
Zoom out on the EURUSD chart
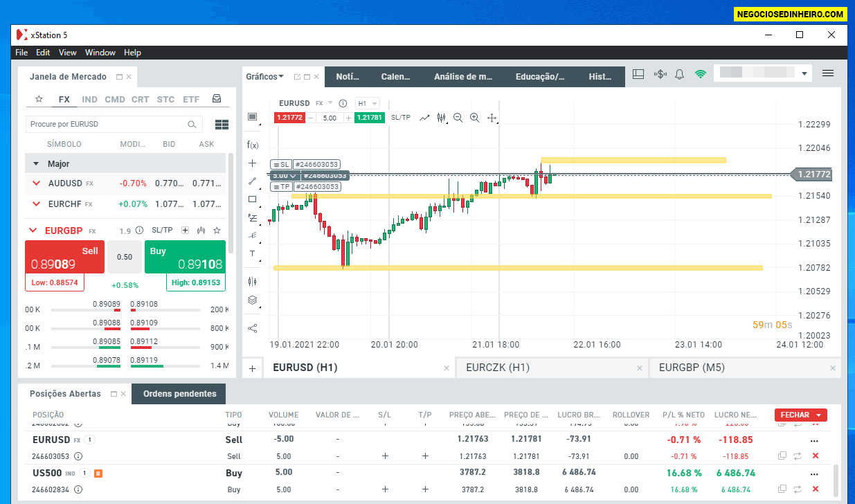pos(458,118)
